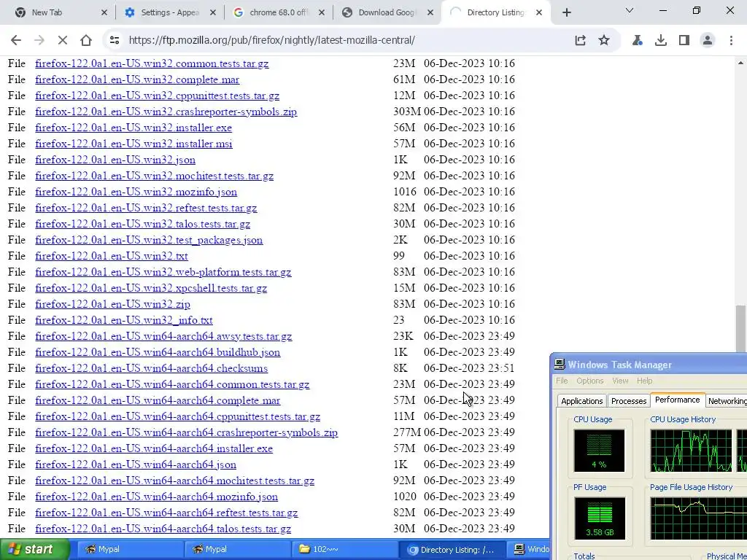Open the second Mypal taskbar button
The width and height of the screenshot is (747, 560).
(x=237, y=550)
